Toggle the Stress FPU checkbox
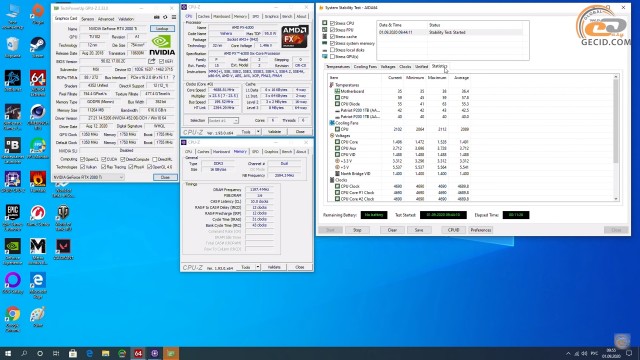 pyautogui.click(x=332, y=30)
